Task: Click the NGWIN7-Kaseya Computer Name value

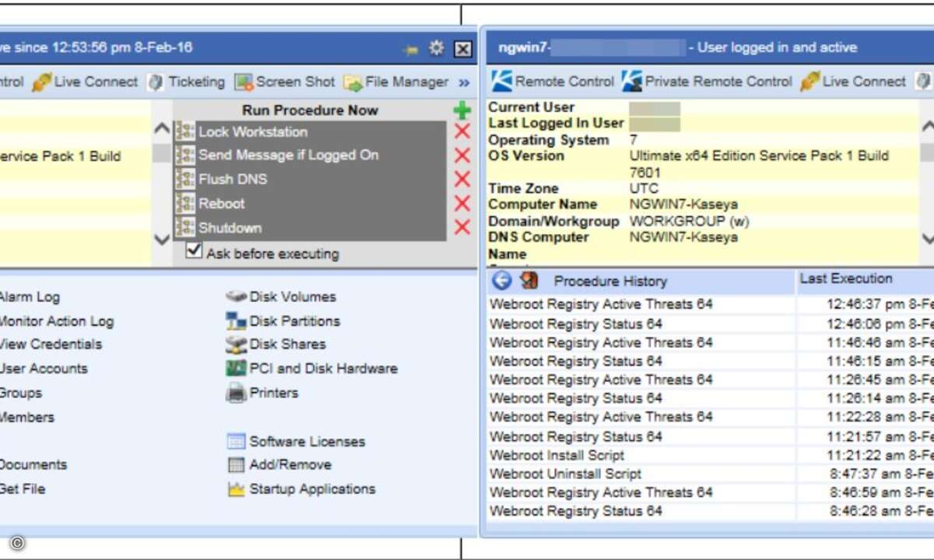Action: pos(683,205)
